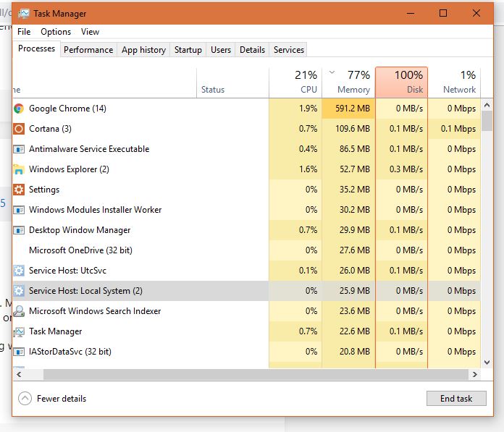This screenshot has width=504, height=432.
Task: Click Cortana's 0.1 Mbps network value
Action: click(458, 129)
